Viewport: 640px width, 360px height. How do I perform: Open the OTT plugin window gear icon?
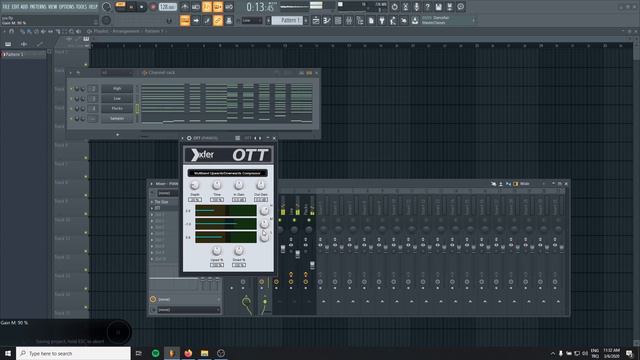[x=189, y=138]
